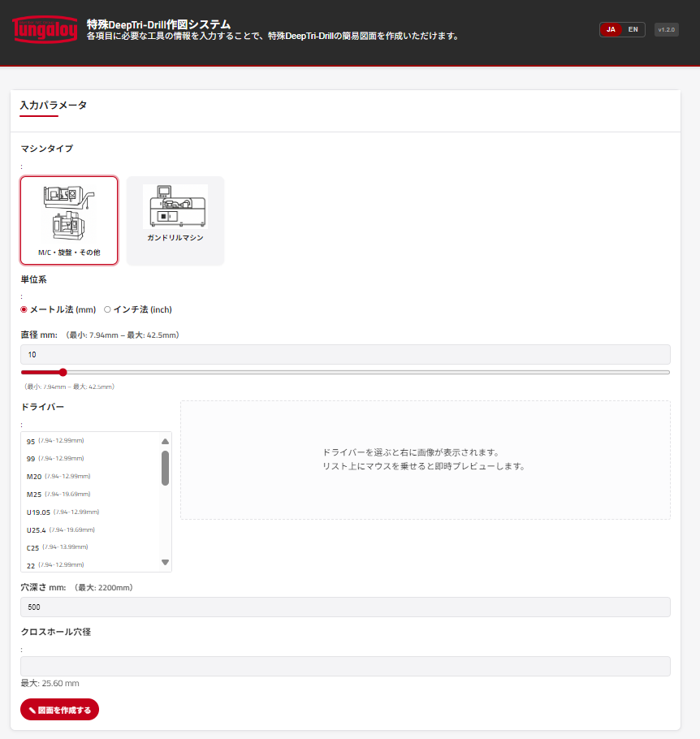700x739 pixels.
Task: Select driver 22 in the list
Action: point(90,565)
